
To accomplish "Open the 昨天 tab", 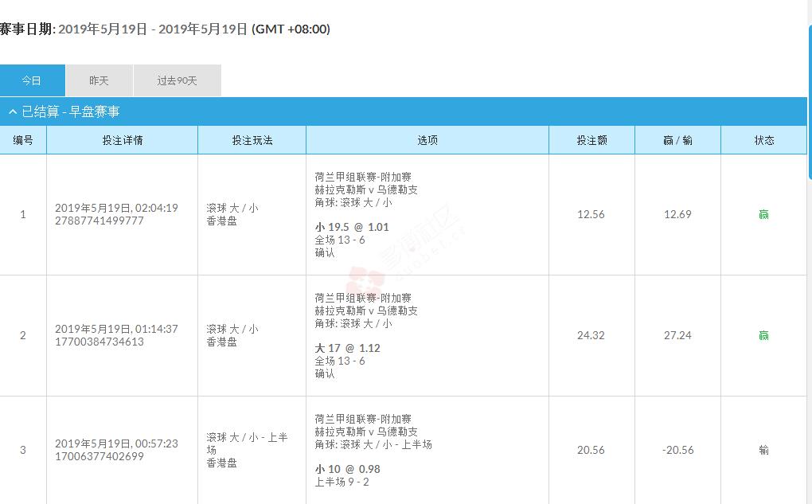I will point(99,80).
